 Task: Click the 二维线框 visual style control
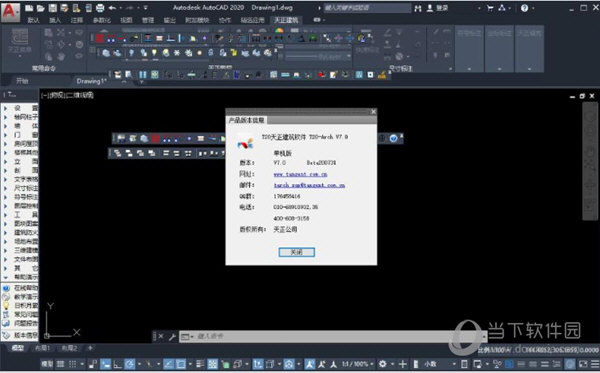[80, 95]
